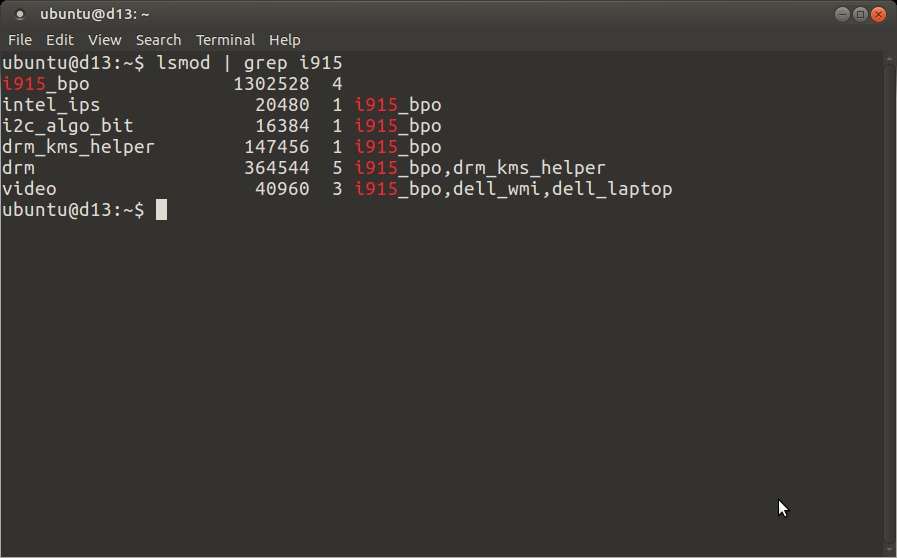Screen dimensions: 897x558
Task: Open the Edit menu
Action: [59, 40]
